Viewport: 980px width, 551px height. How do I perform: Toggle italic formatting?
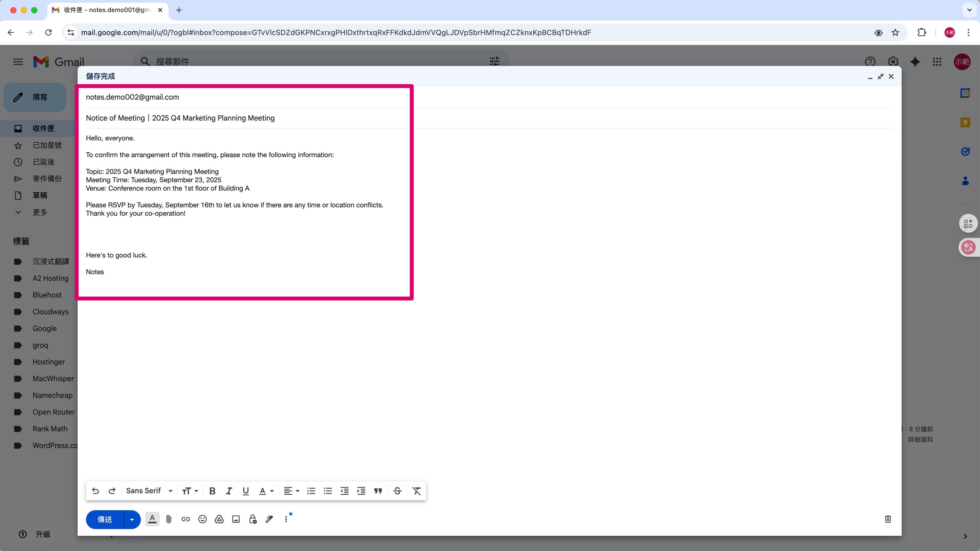229,491
